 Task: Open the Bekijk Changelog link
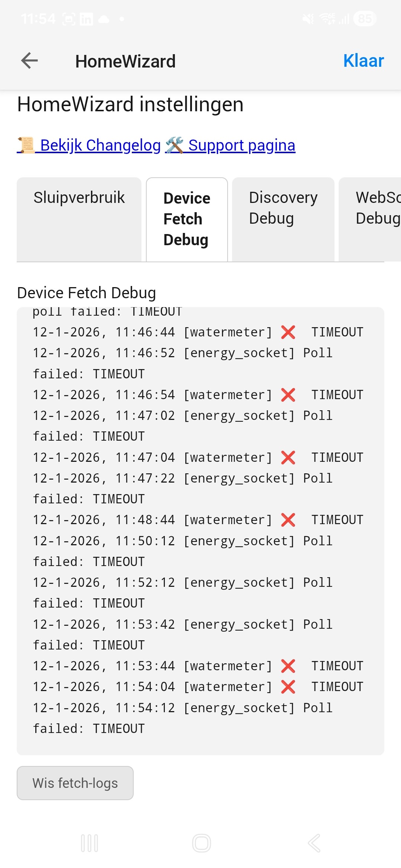click(x=100, y=145)
